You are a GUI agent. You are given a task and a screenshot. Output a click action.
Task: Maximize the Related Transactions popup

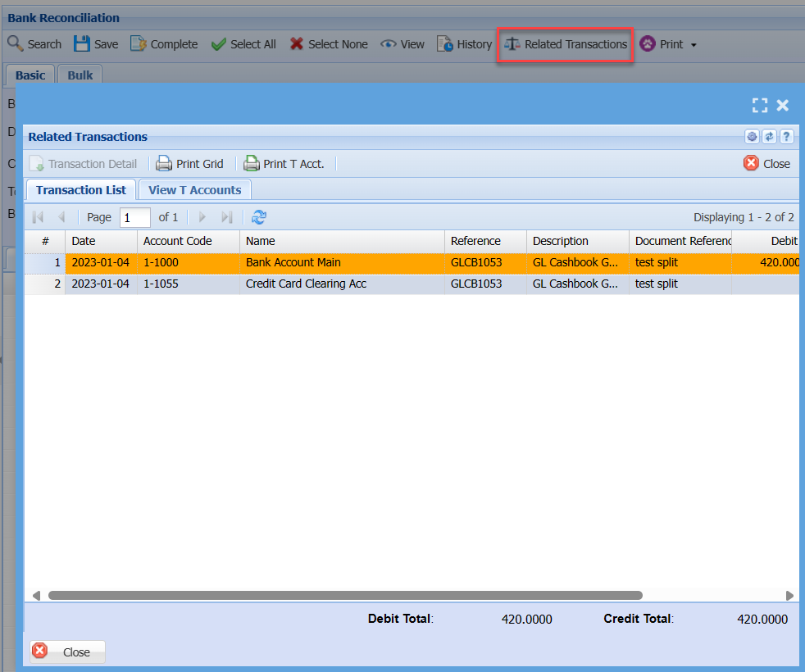point(760,105)
